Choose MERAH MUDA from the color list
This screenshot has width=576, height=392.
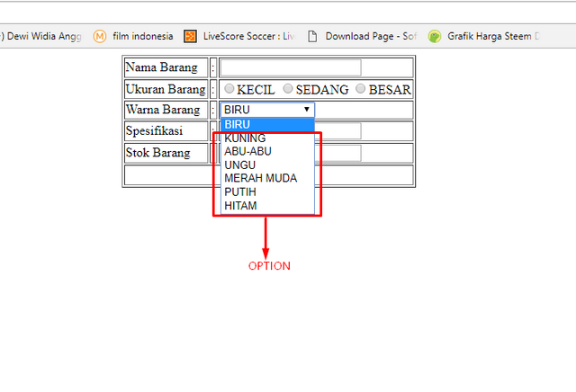(x=267, y=178)
